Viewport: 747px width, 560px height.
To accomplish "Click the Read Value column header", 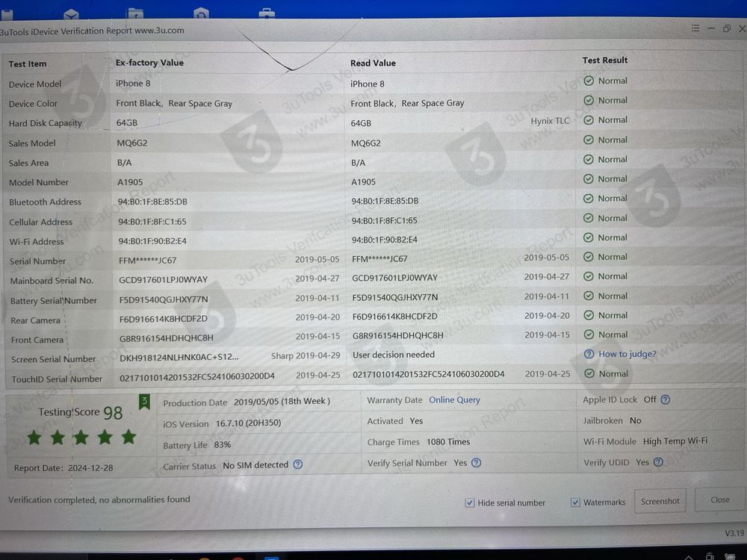I will 373,63.
